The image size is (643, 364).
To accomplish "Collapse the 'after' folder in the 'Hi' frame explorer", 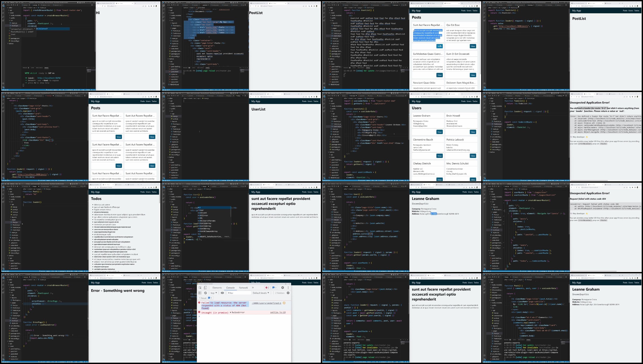I will coord(10,8).
